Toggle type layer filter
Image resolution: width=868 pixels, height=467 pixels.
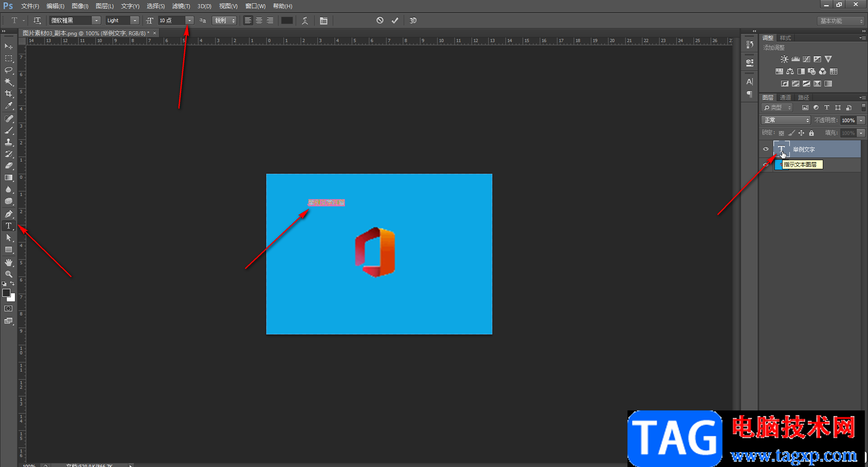(x=827, y=108)
